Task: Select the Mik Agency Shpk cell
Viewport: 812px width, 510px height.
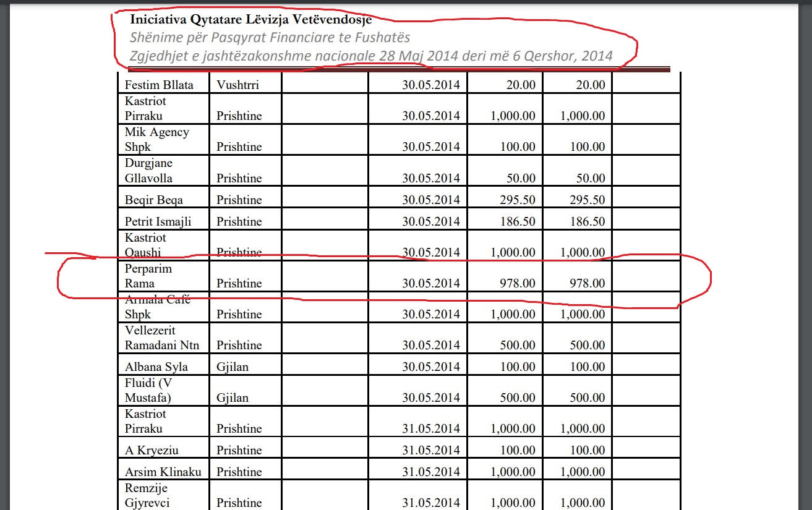Action: (x=157, y=139)
